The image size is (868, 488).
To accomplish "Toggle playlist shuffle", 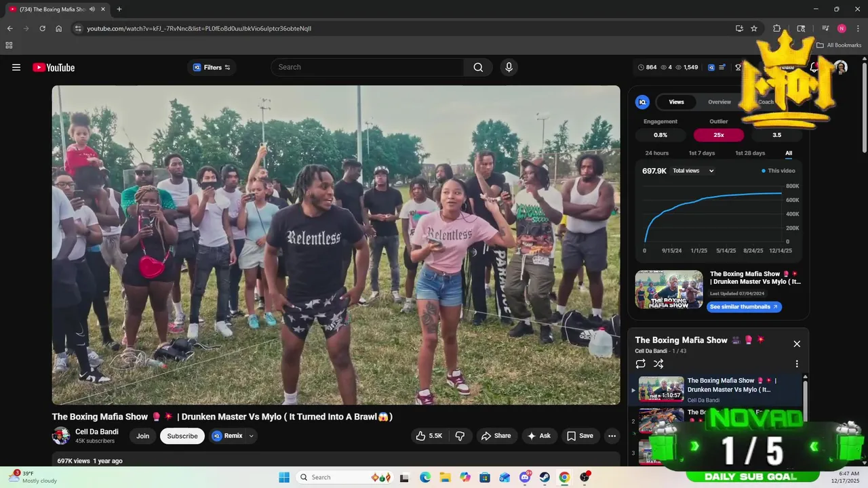I will 658,364.
